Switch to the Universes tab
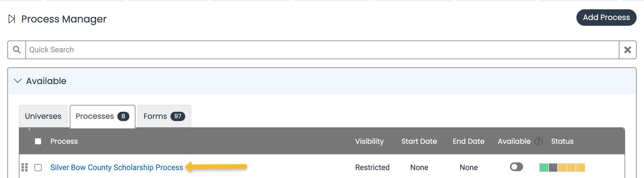 (43, 116)
